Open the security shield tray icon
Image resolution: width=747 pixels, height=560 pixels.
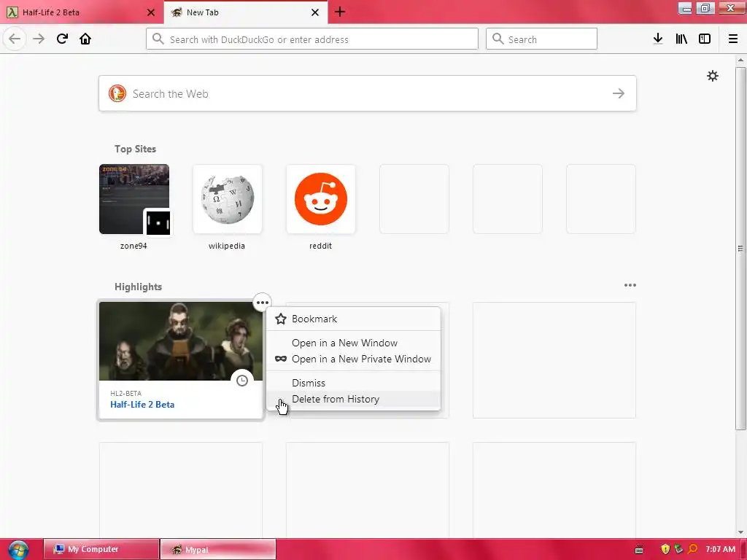pyautogui.click(x=665, y=549)
